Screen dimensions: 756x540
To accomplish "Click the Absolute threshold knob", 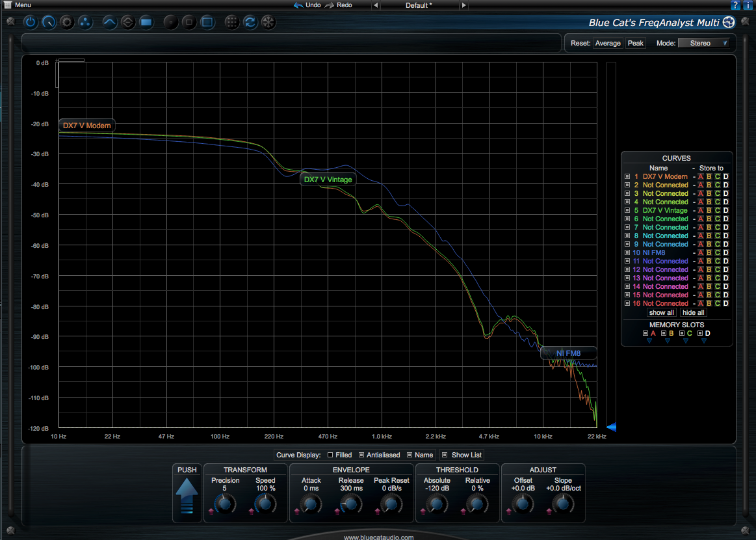I will click(x=436, y=504).
